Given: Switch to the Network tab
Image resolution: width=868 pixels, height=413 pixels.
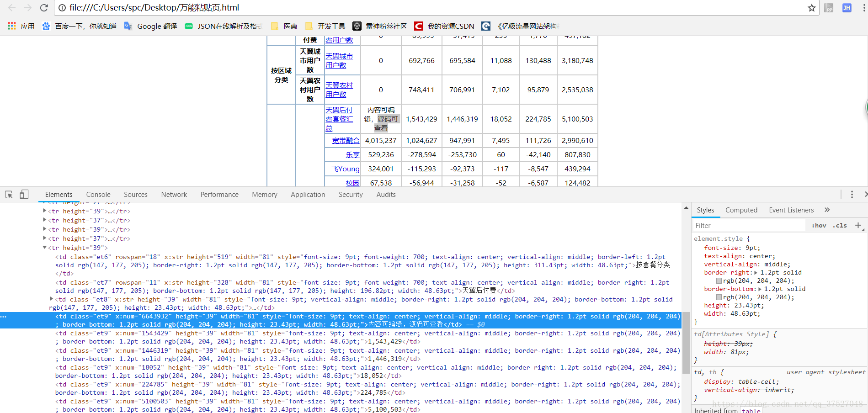Looking at the screenshot, I should tap(174, 195).
